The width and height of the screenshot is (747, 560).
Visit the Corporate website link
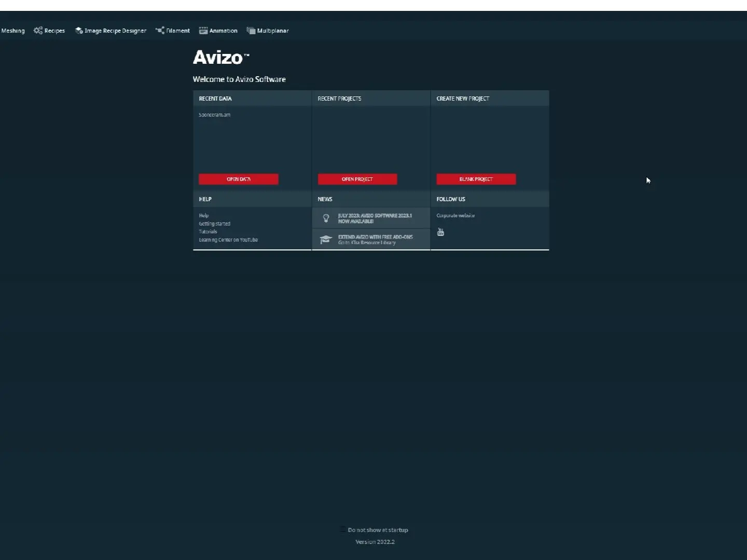pos(455,216)
